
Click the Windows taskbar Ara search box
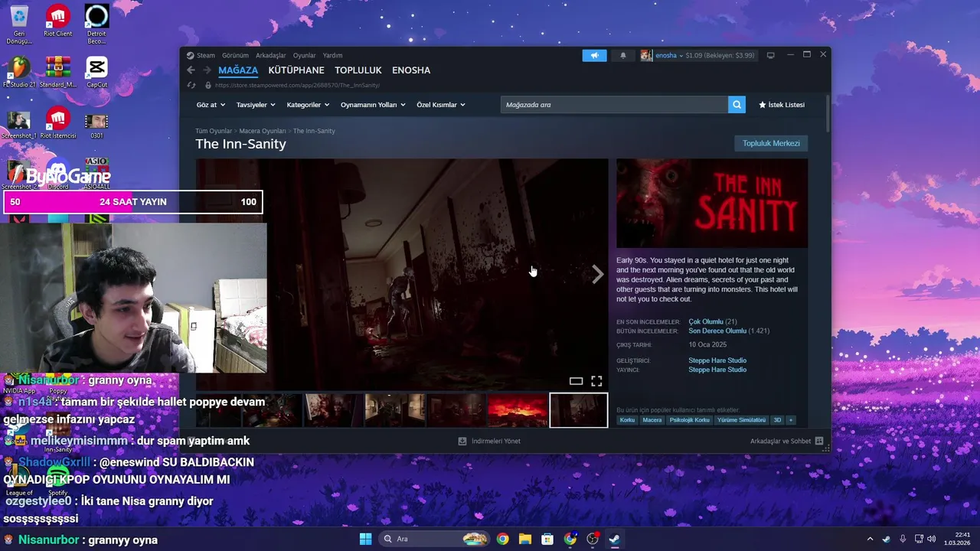pos(434,539)
